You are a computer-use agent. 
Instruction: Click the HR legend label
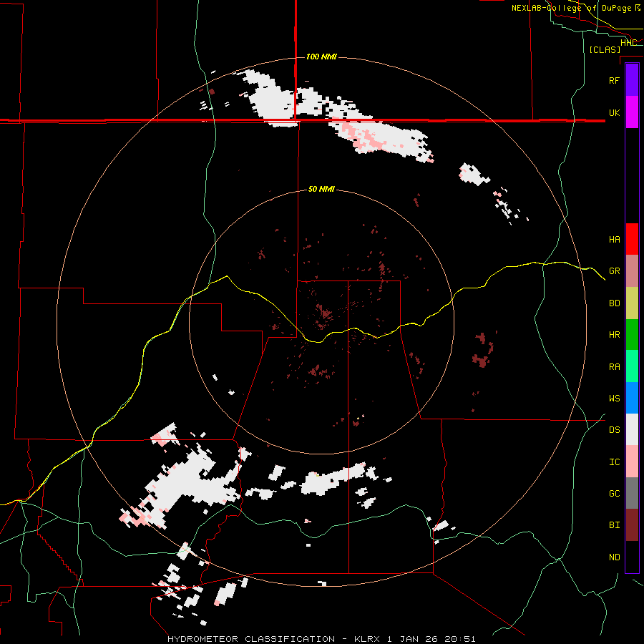(x=615, y=335)
